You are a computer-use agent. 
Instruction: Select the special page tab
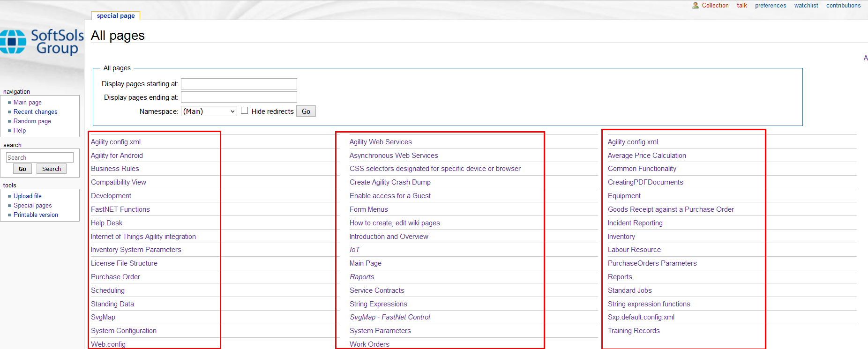pos(116,16)
